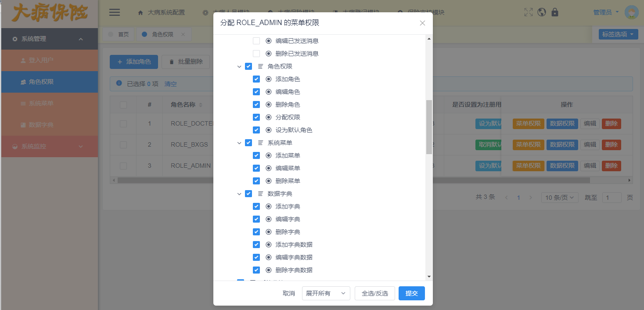644x310 pixels.
Task: Uncheck the 删除角色 checkbox
Action: (256, 105)
